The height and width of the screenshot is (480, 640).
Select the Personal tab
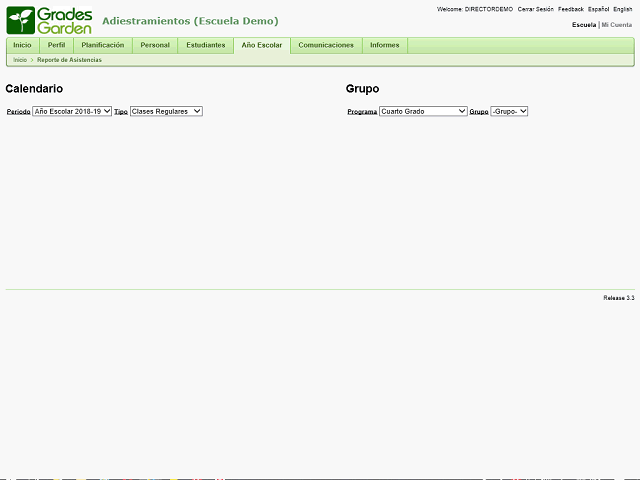155,45
